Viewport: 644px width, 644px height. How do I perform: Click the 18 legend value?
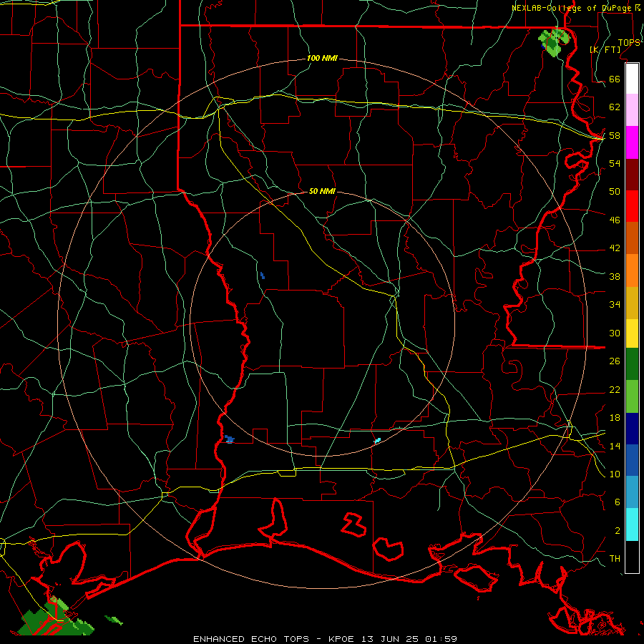(x=615, y=418)
